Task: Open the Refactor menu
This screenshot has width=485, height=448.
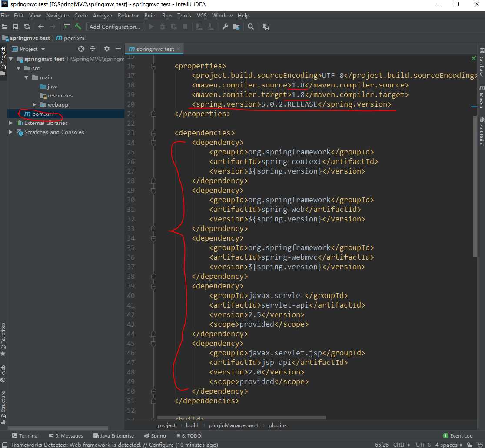Action: coord(128,16)
